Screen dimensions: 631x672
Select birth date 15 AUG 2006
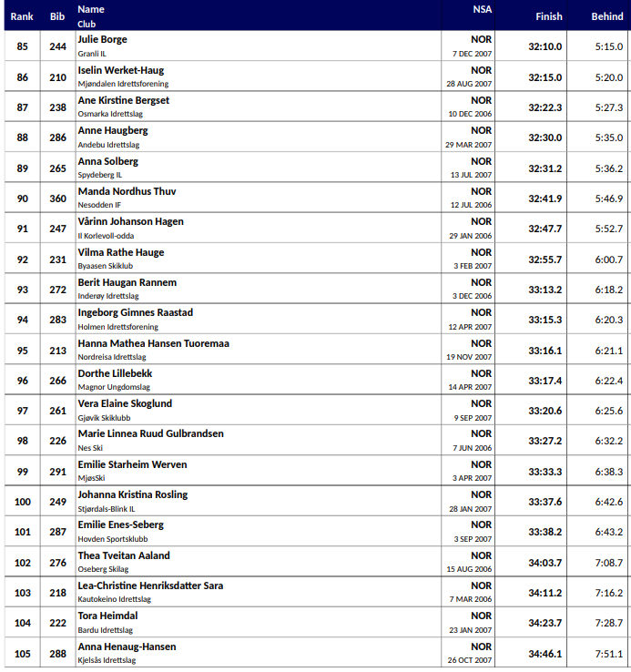[469, 569]
